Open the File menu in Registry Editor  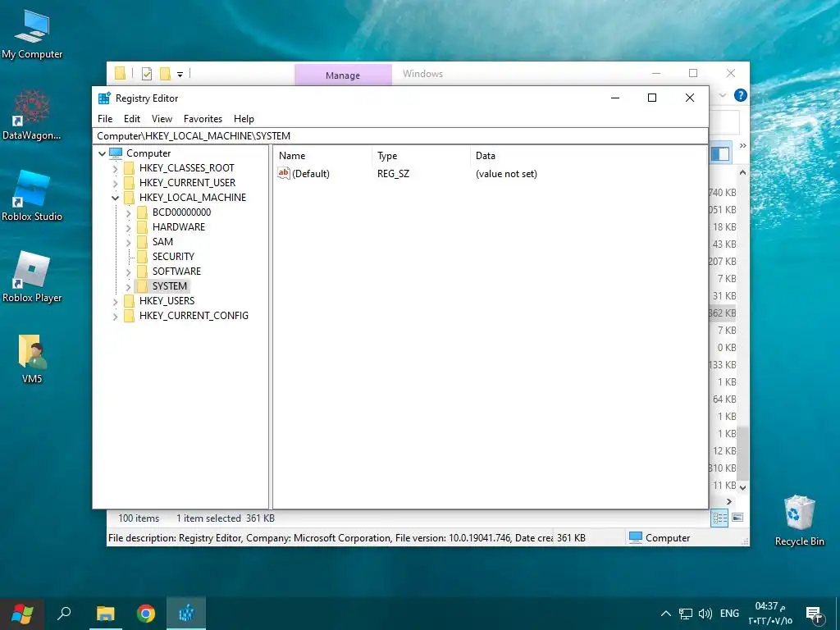coord(105,119)
